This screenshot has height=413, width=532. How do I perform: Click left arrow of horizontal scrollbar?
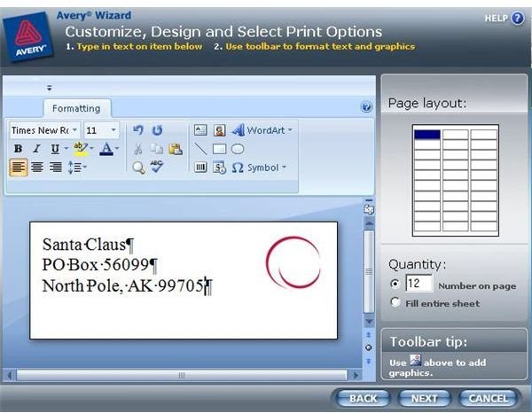[9, 376]
